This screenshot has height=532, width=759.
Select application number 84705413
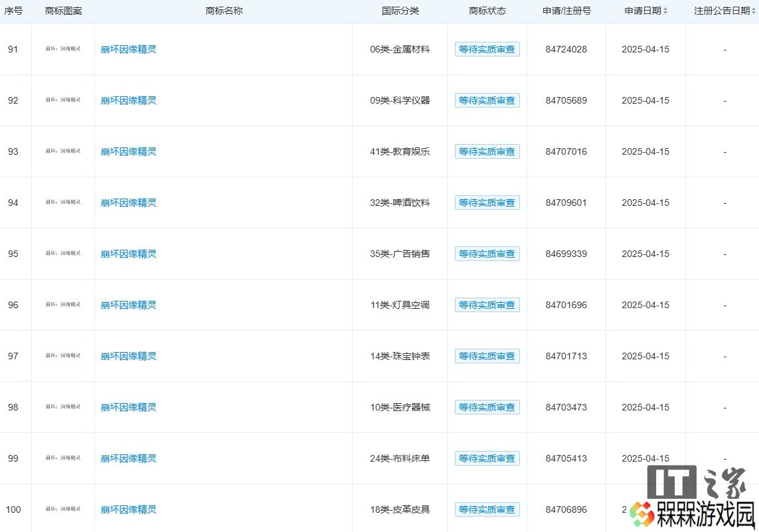click(566, 458)
